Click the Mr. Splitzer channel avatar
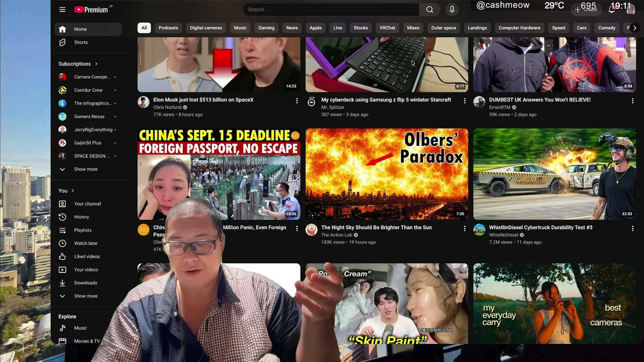This screenshot has height=362, width=644. pos(311,102)
